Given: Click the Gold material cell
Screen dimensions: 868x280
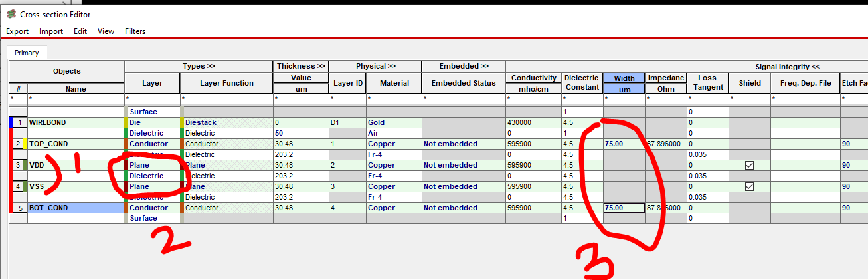Looking at the screenshot, I should 393,122.
